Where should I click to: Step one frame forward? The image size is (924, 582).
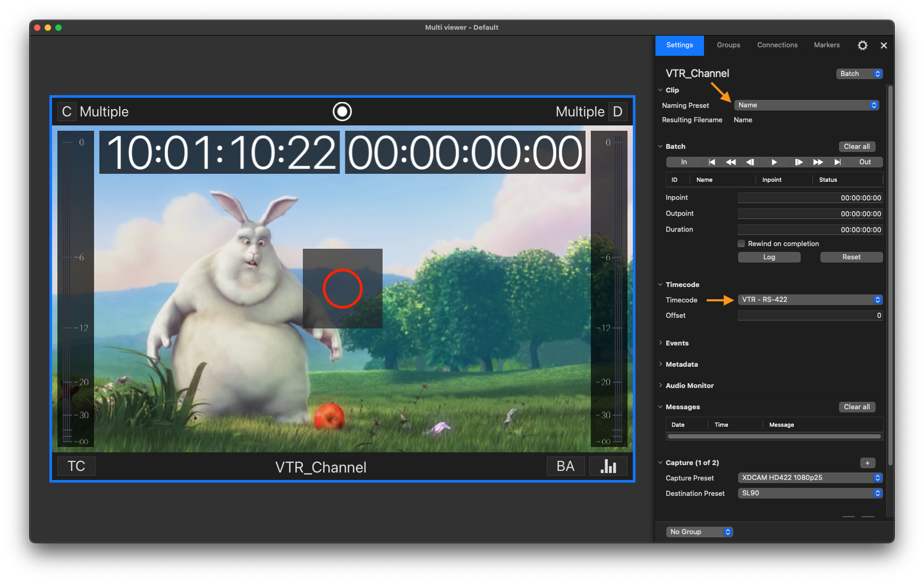(x=798, y=162)
